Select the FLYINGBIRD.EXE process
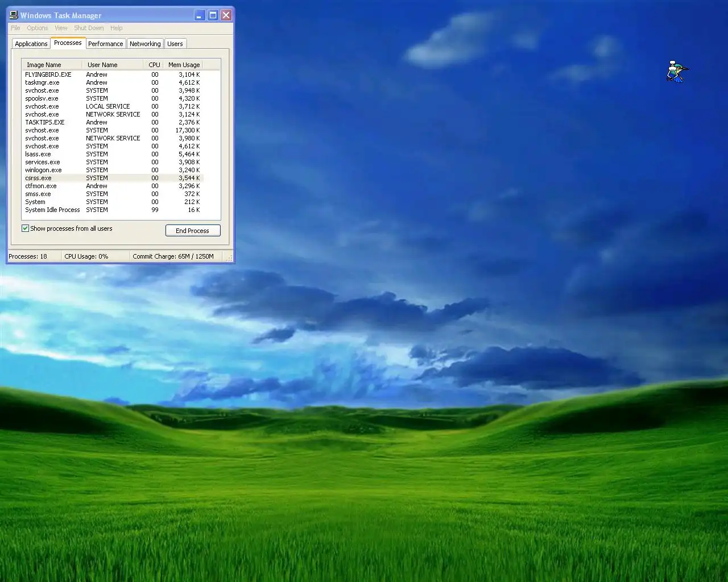Image resolution: width=728 pixels, height=582 pixels. click(113, 74)
